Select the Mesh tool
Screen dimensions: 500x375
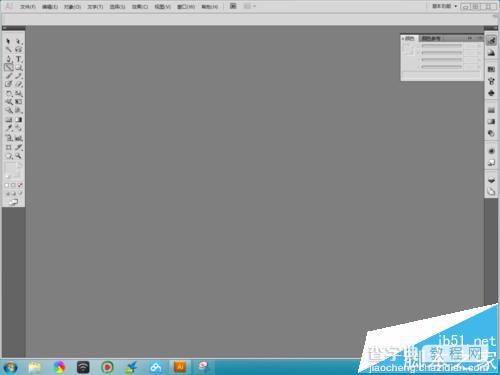(x=9, y=120)
